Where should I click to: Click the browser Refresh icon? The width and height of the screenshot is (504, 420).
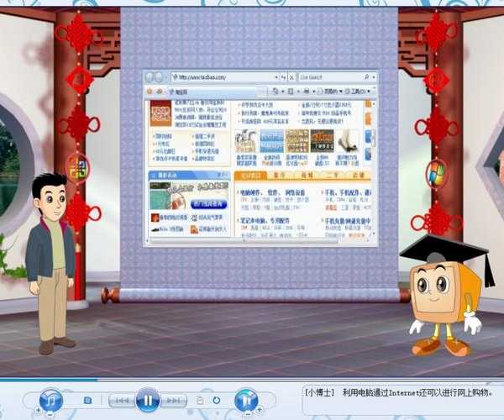tap(283, 77)
